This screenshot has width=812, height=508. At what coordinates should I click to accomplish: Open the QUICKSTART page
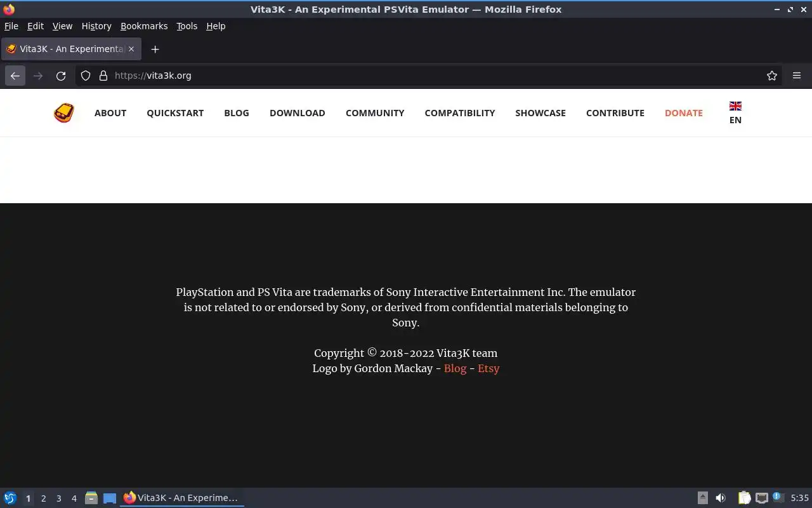175,113
